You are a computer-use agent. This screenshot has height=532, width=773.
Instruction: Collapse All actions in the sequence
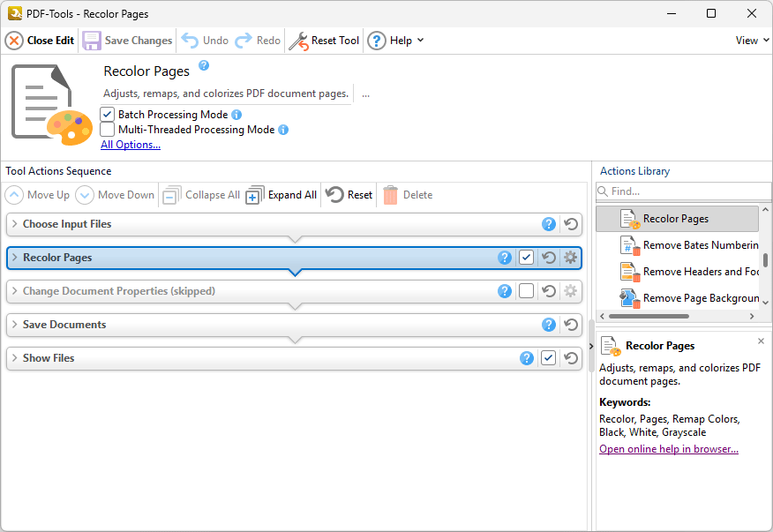pos(201,195)
